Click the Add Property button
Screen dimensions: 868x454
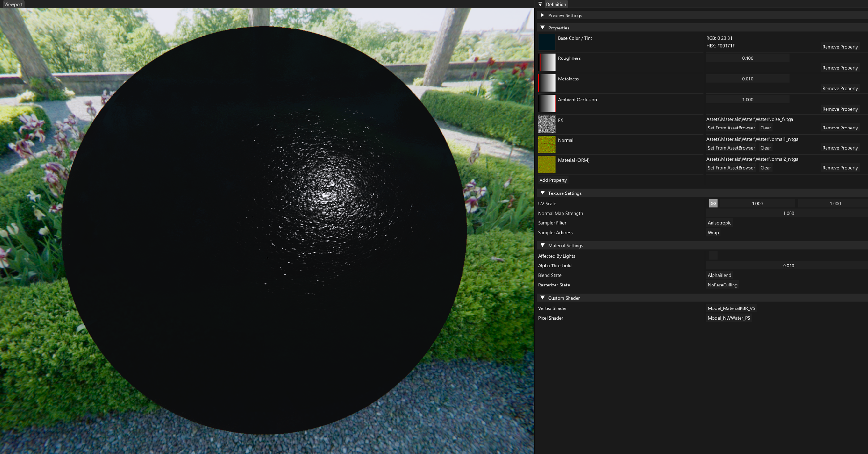pos(553,180)
